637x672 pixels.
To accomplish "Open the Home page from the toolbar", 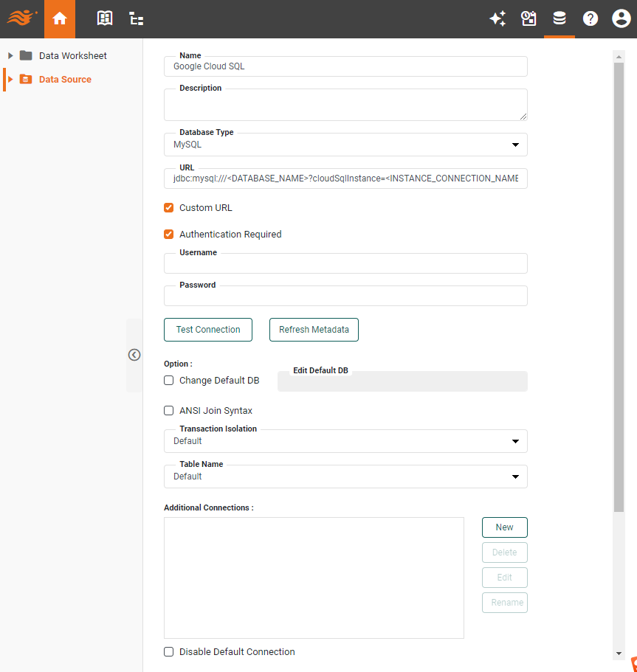I will (x=60, y=18).
